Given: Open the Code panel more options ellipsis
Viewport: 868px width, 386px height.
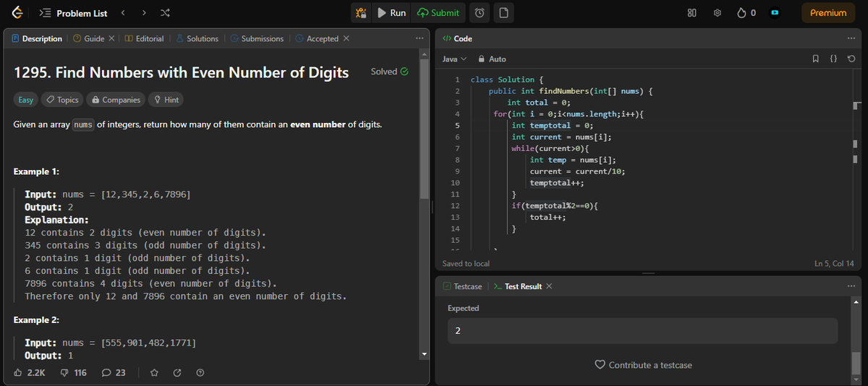Looking at the screenshot, I should click(851, 38).
